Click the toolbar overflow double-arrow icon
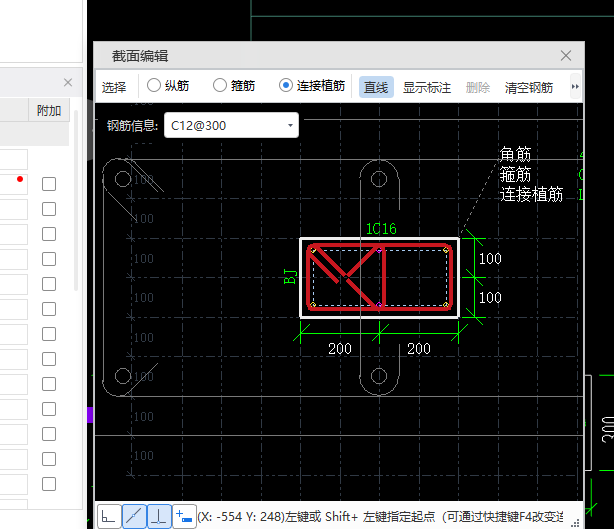Screen dimensions: 614x529 pyautogui.click(x=575, y=87)
